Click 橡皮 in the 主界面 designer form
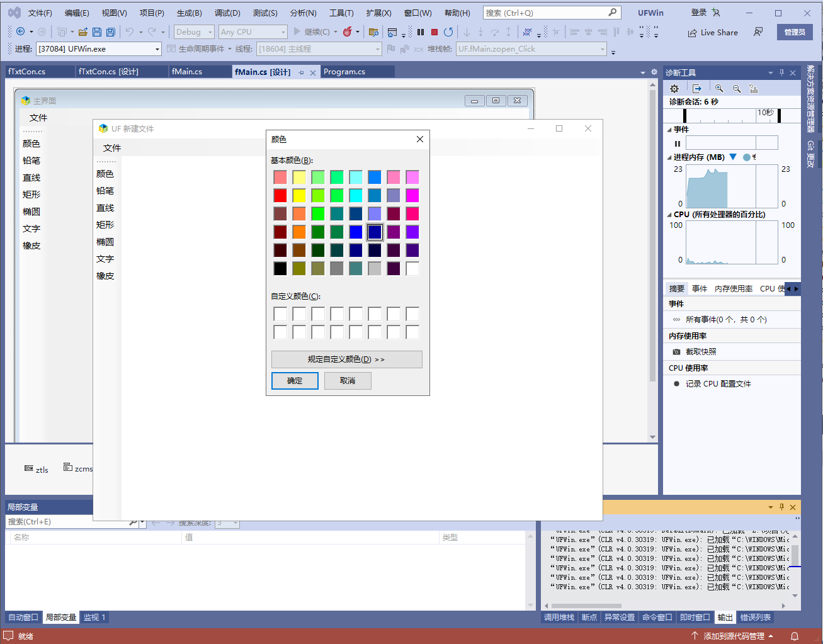The width and height of the screenshot is (823, 644). click(x=31, y=246)
